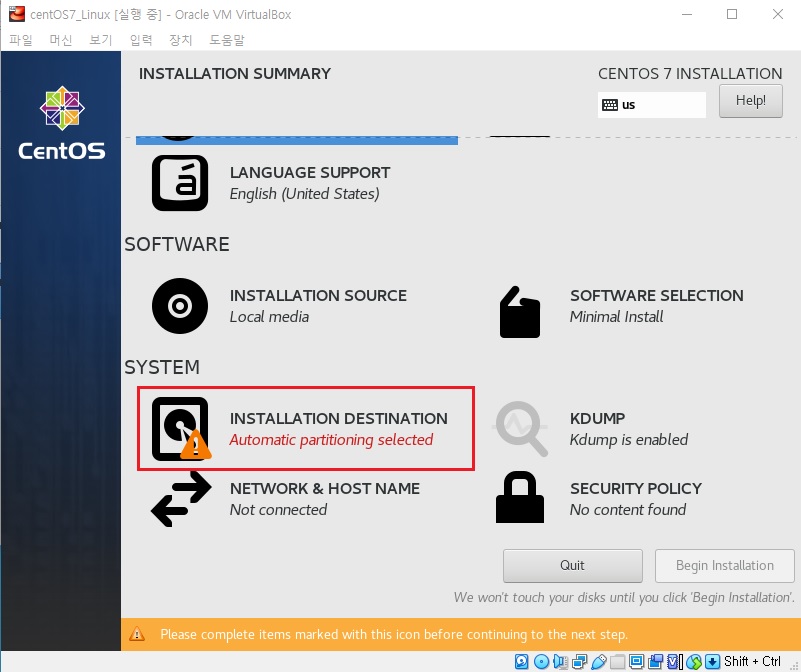Click the audio speaker icon in the status bar
Viewport: 801px width, 672px height.
[560, 661]
